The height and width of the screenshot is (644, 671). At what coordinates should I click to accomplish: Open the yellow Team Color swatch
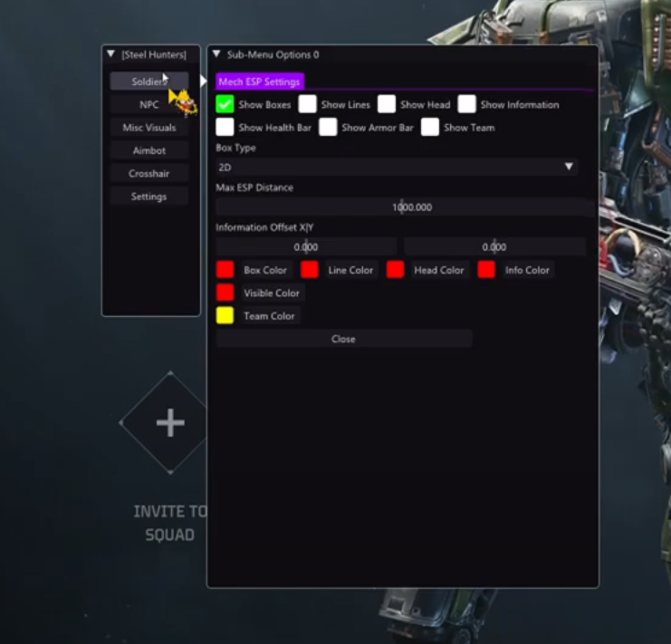[225, 316]
